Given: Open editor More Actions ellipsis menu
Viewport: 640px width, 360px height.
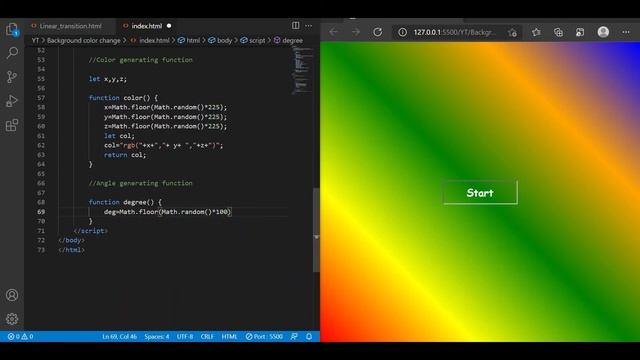Looking at the screenshot, I should click(x=309, y=25).
